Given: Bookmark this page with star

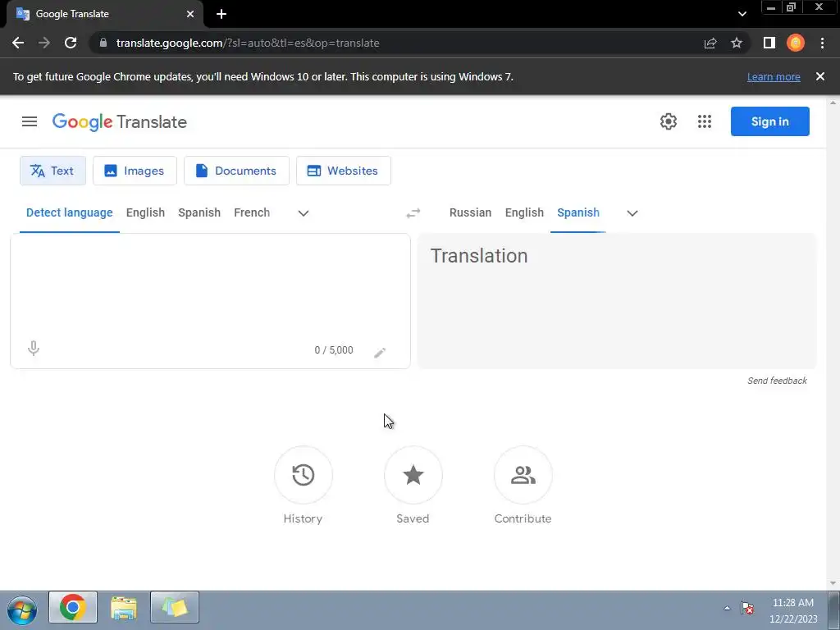Looking at the screenshot, I should pos(737,43).
